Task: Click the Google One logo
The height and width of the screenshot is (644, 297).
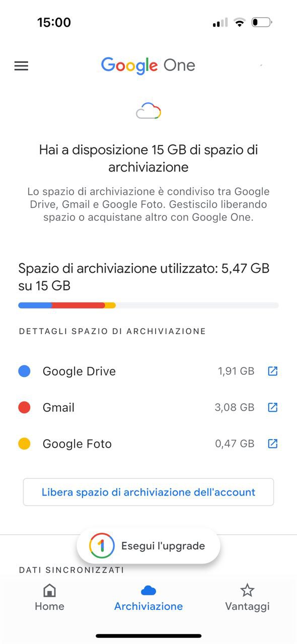Action: point(148,65)
